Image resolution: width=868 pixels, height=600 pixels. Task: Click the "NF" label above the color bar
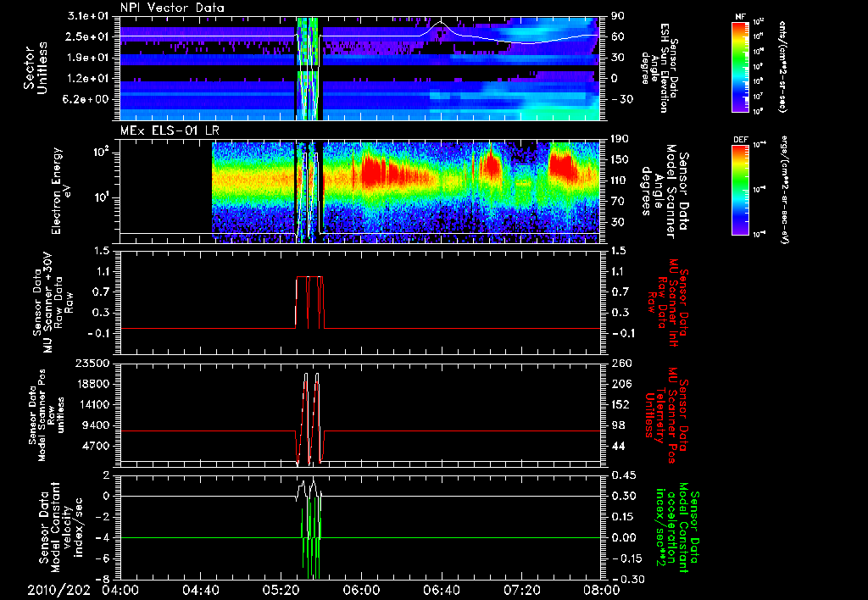tap(740, 17)
